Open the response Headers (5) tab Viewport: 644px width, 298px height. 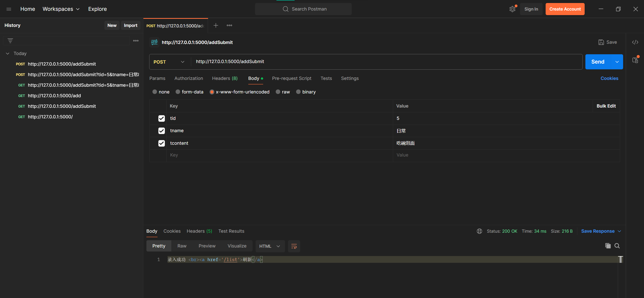click(x=199, y=231)
